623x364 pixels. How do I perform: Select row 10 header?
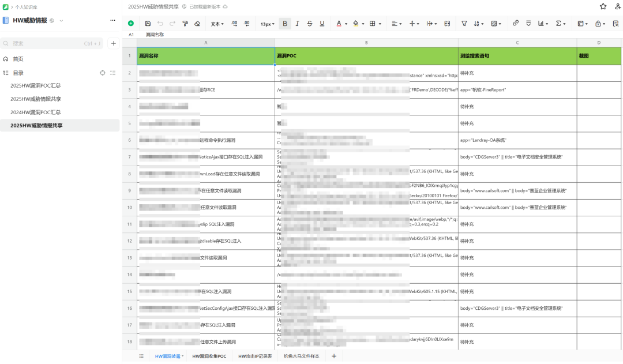click(130, 208)
